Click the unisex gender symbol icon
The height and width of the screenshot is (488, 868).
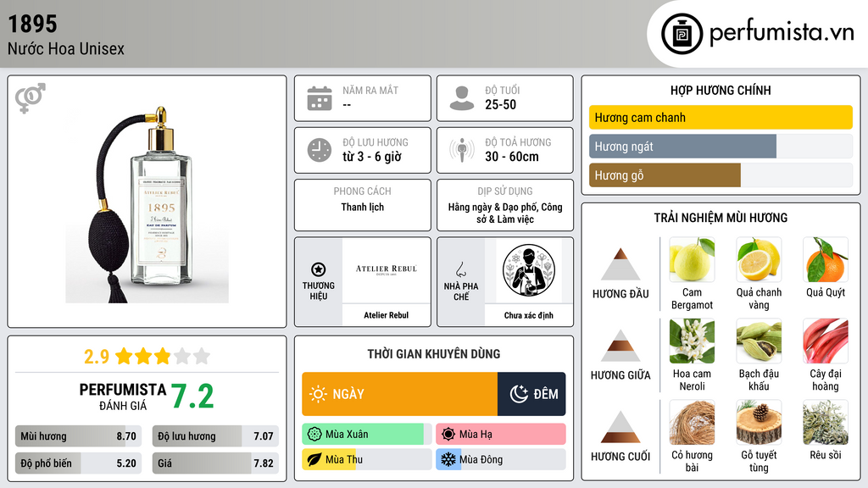pyautogui.click(x=31, y=98)
